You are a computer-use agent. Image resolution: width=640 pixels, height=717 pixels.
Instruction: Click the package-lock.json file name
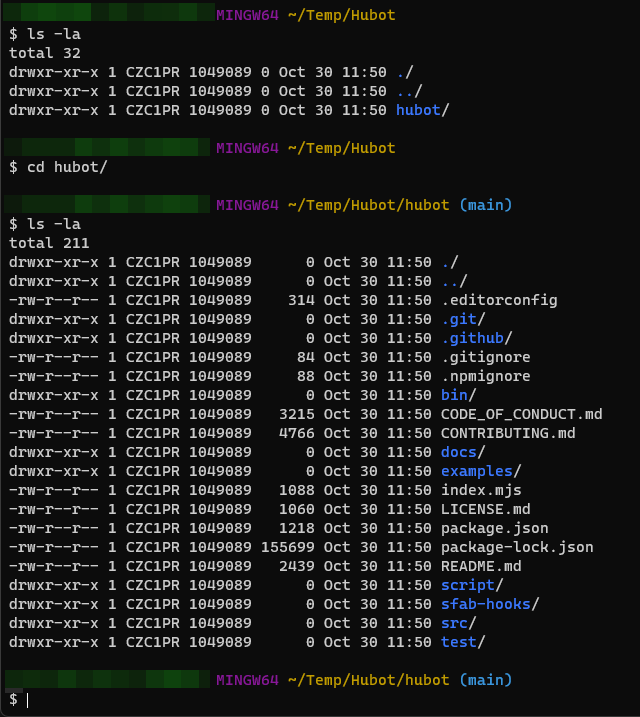pyautogui.click(x=517, y=547)
